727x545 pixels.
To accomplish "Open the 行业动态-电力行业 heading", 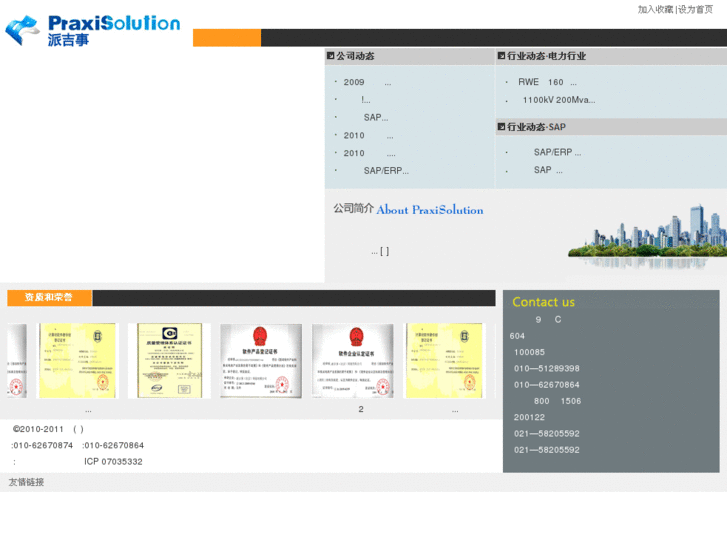I will (x=546, y=56).
